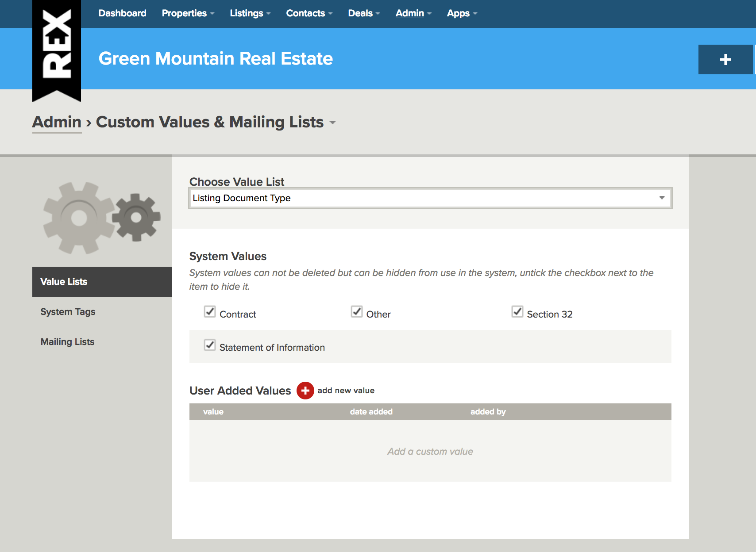
Task: Click the gears settings illustration
Action: 102,218
